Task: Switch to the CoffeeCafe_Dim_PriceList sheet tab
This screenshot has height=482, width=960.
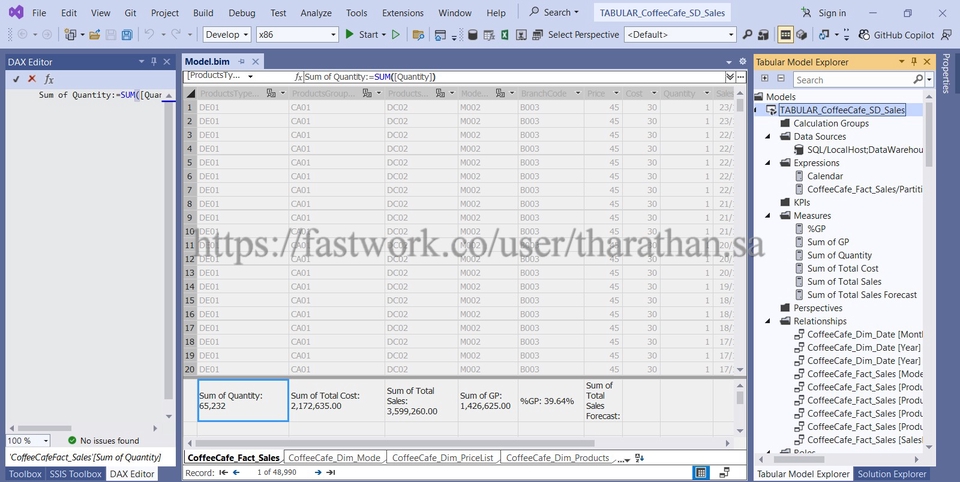Action: click(x=443, y=457)
